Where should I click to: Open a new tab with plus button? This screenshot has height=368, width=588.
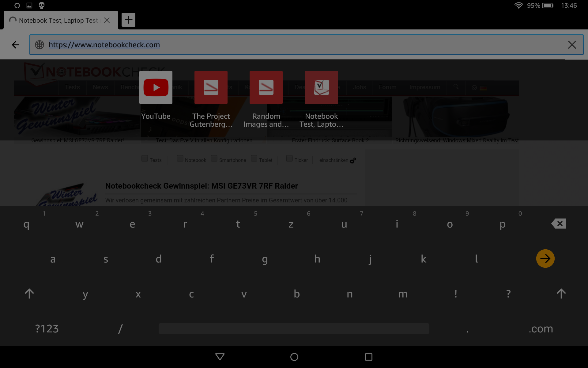coord(128,20)
